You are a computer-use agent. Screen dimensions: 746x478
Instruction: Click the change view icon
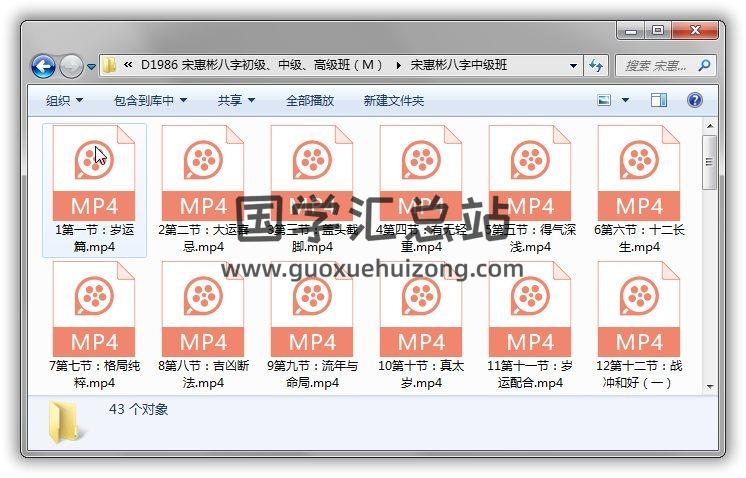tap(604, 100)
